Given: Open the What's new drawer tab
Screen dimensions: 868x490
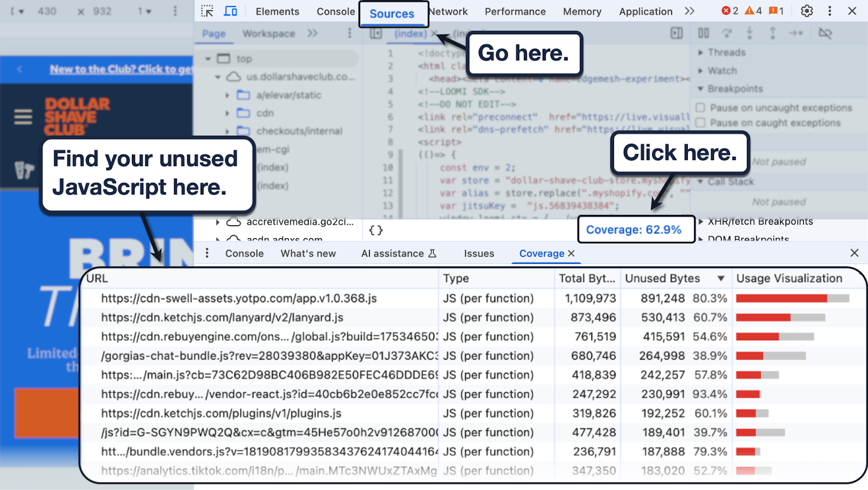Looking at the screenshot, I should point(308,253).
